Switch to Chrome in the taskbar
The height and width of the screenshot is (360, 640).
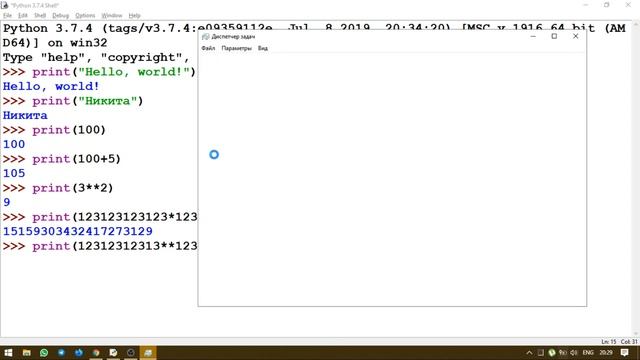tap(96, 353)
